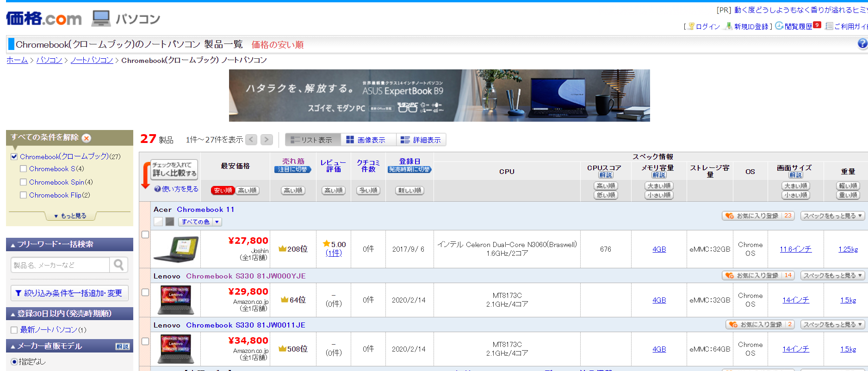The image size is (868, 371).
Task: Add Acer Chromebook 11 to お気に入り登録
Action: click(x=758, y=216)
